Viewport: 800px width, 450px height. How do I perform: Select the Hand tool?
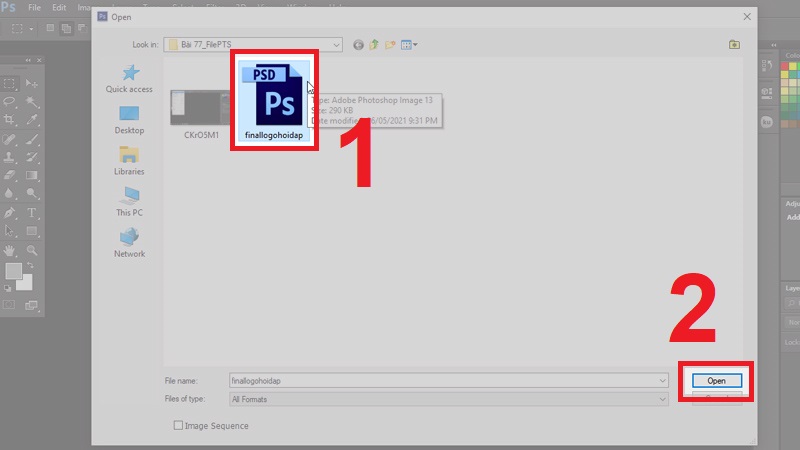[9, 250]
